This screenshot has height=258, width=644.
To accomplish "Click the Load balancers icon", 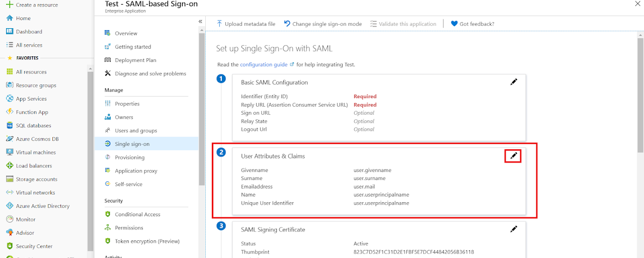I will pos(9,165).
